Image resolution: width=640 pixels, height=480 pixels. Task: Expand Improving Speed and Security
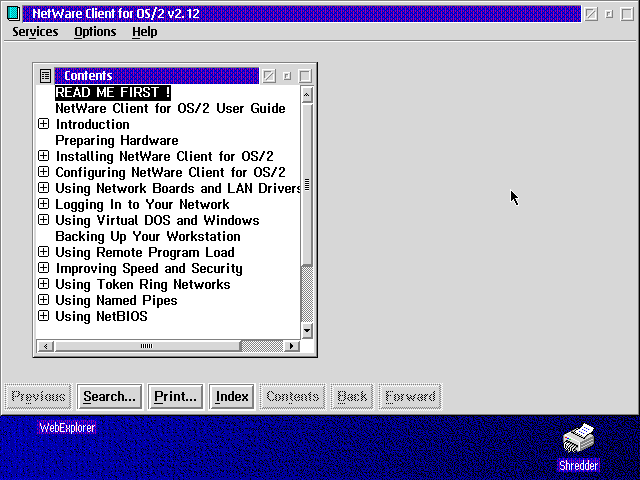coord(43,268)
